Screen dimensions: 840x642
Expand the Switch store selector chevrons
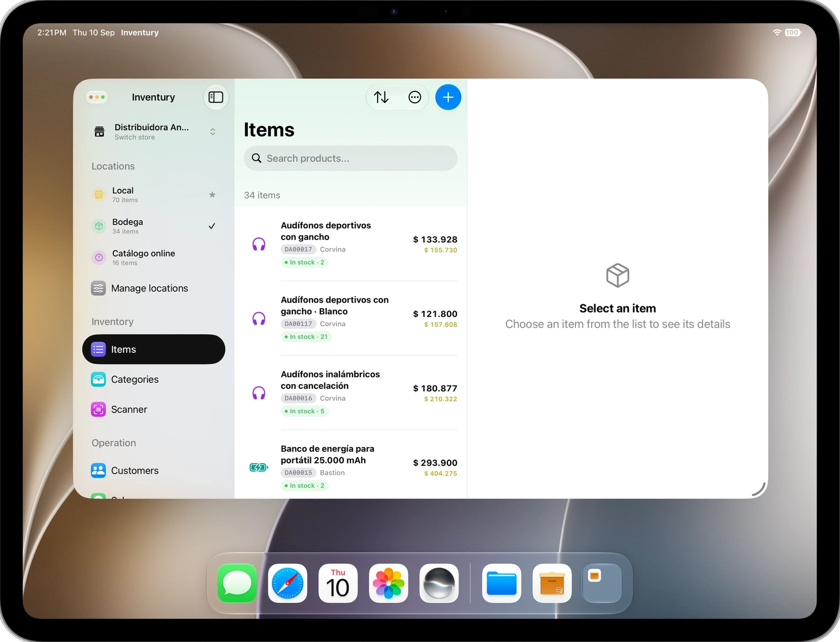tap(213, 131)
